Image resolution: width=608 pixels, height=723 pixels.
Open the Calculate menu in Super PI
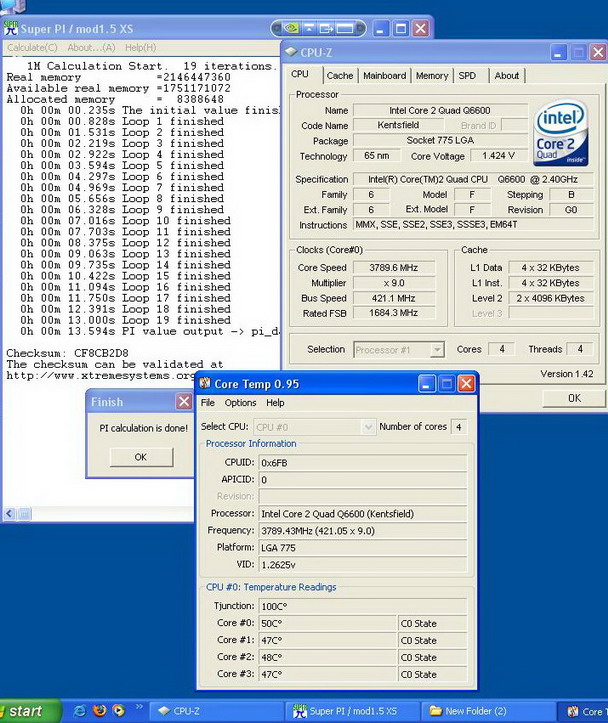32,47
